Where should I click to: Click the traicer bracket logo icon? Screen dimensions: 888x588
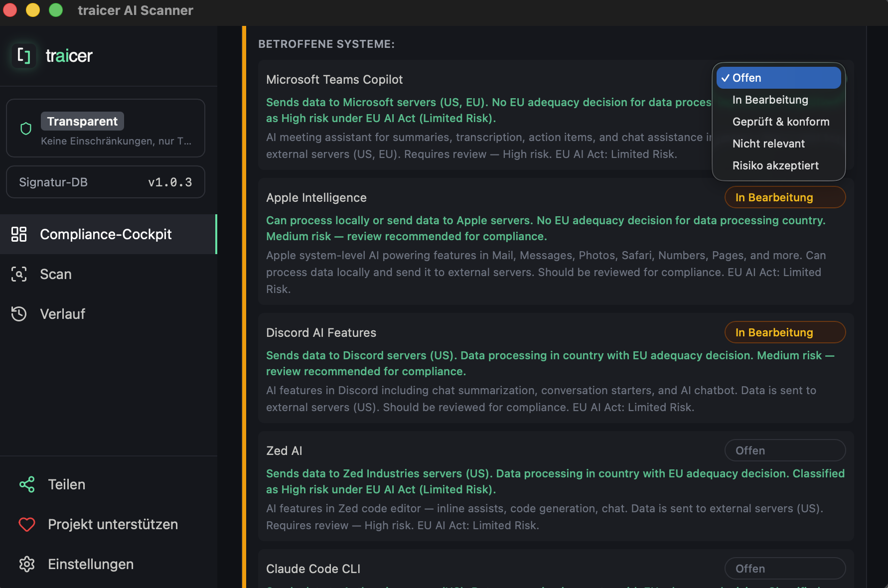(x=24, y=55)
